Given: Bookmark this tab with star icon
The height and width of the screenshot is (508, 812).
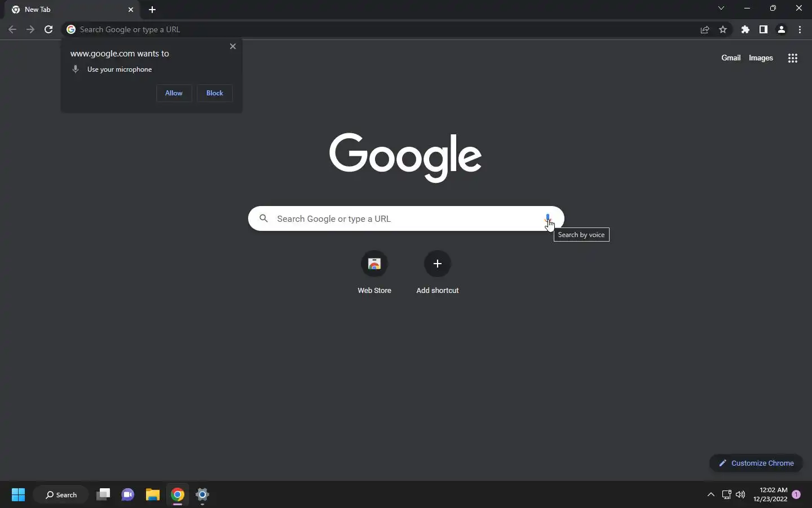Looking at the screenshot, I should tap(723, 29).
